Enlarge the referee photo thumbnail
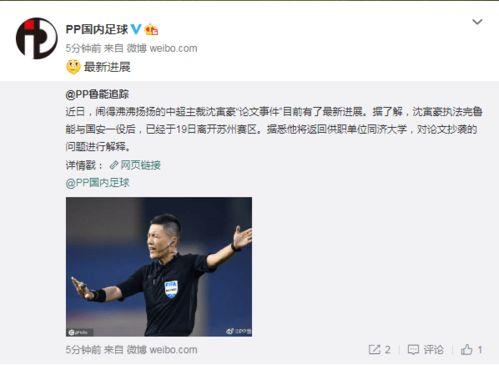The height and width of the screenshot is (365, 499). click(159, 267)
